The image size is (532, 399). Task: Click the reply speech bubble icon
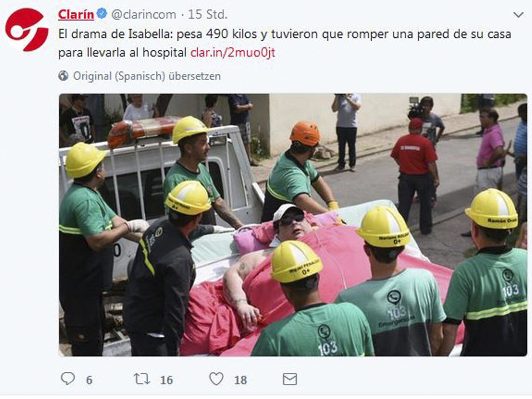[68, 379]
